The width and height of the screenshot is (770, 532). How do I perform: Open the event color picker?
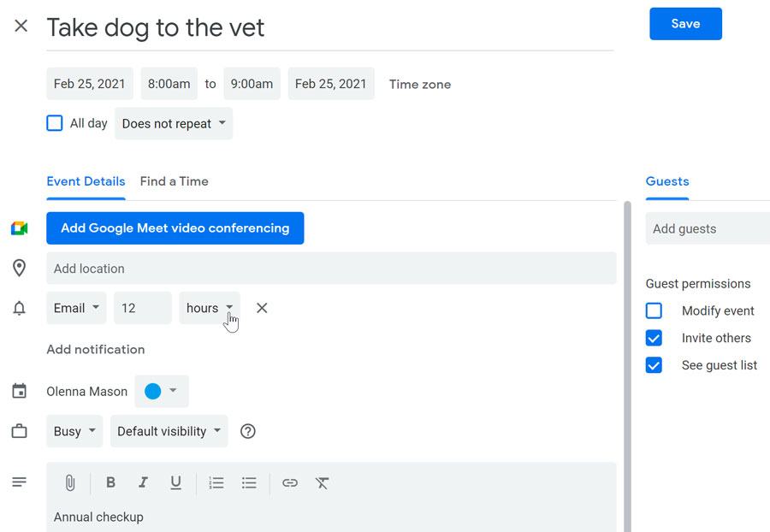click(162, 391)
